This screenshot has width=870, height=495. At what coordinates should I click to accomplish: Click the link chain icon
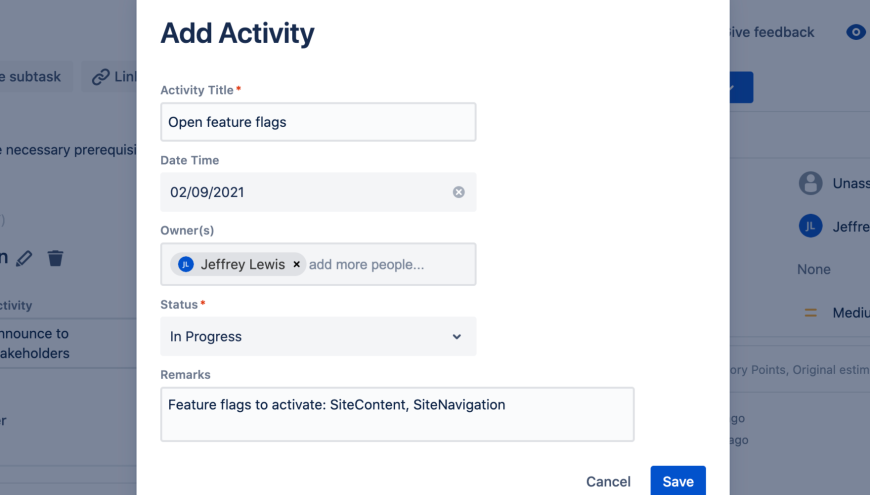point(102,76)
